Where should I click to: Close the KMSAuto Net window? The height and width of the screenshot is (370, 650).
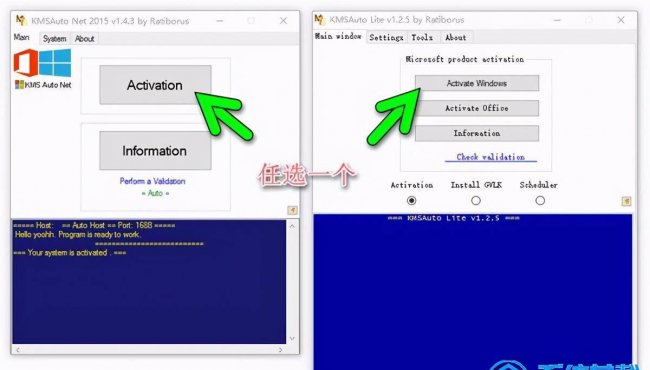[x=283, y=20]
